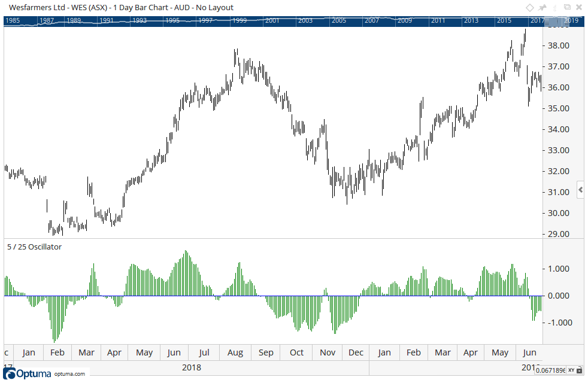This screenshot has height=380, width=588.
Task: Select the 5 / 25 Oscillator label
Action: click(x=34, y=247)
